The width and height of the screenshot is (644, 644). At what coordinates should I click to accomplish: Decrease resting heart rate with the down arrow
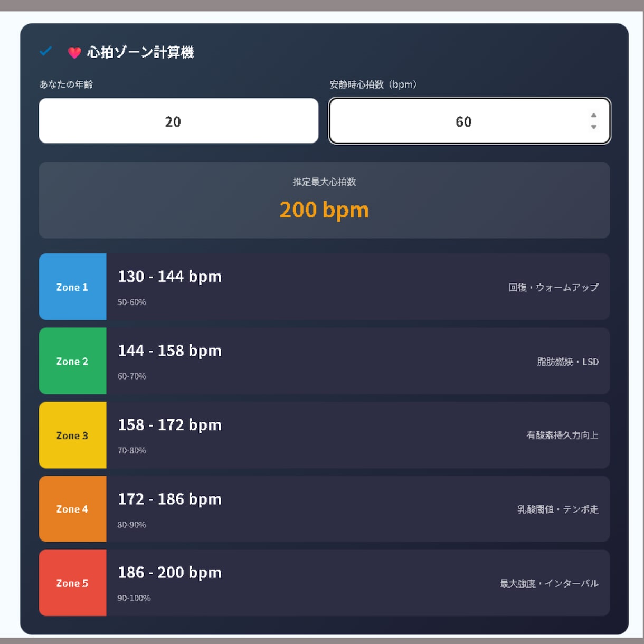point(594,127)
